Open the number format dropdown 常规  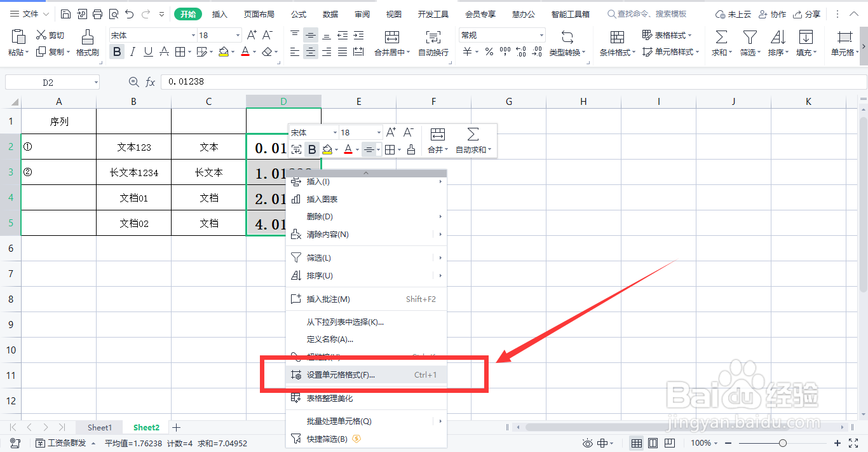tap(541, 36)
